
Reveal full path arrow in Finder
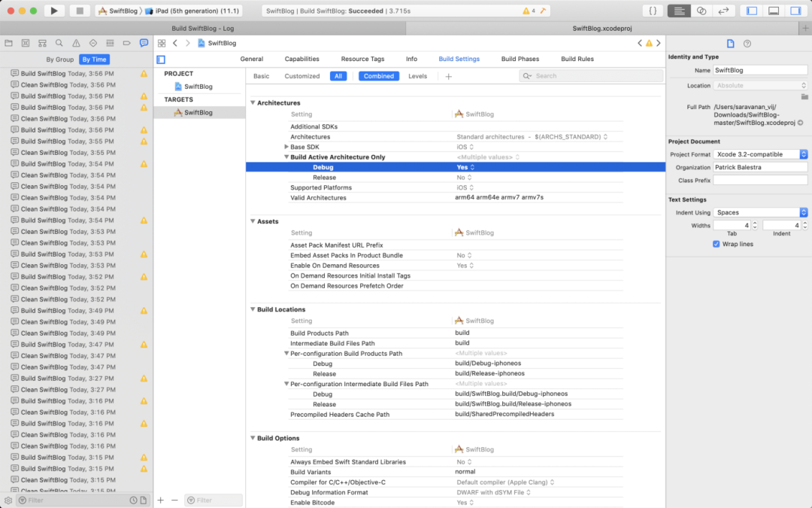(x=800, y=123)
